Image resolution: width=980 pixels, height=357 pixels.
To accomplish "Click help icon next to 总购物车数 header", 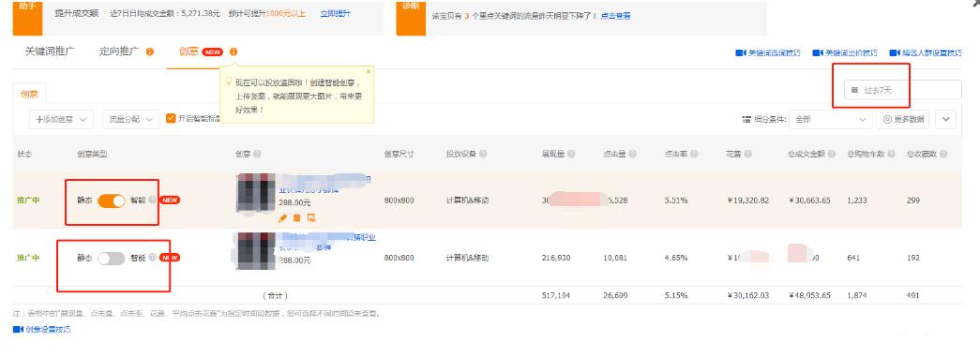I will [891, 154].
